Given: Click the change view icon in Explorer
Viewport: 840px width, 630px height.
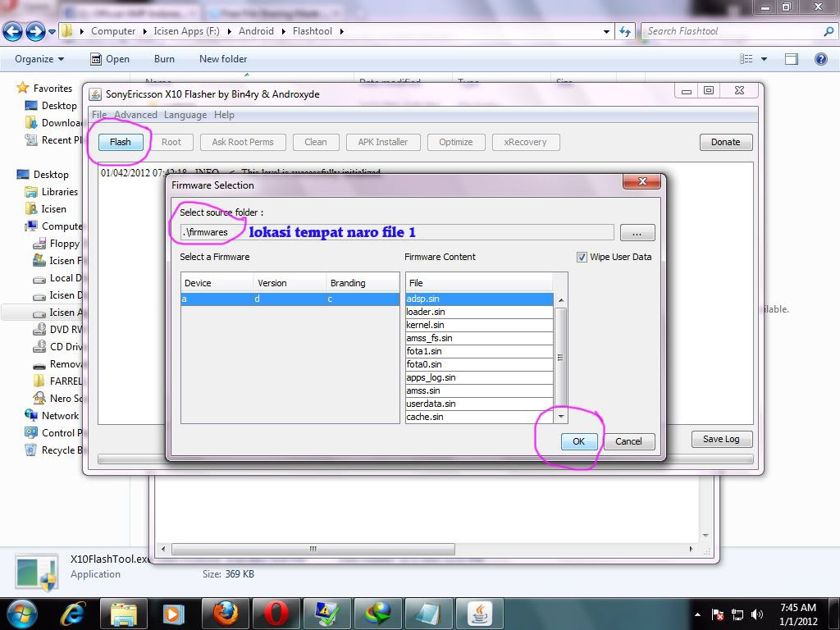Looking at the screenshot, I should pyautogui.click(x=746, y=59).
